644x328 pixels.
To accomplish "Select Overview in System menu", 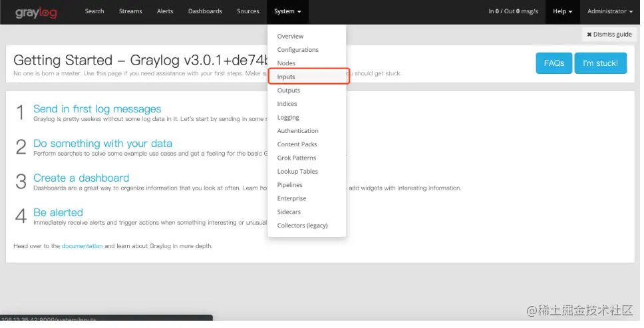I will tap(307, 36).
